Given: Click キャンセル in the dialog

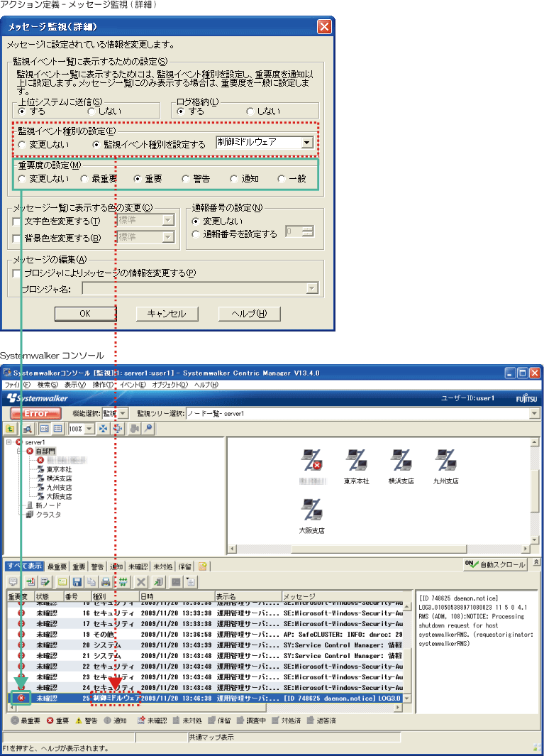Looking at the screenshot, I should (167, 314).
